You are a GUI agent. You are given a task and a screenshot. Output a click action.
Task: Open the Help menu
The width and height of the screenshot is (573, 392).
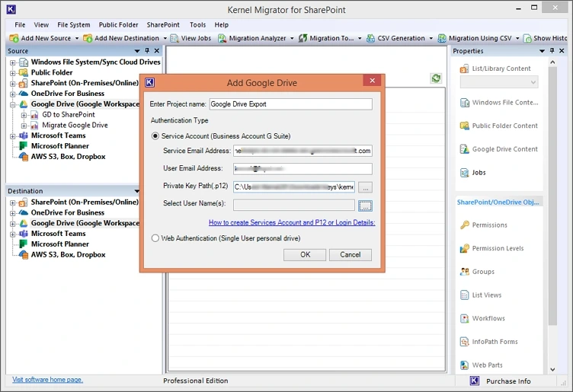[x=222, y=25]
